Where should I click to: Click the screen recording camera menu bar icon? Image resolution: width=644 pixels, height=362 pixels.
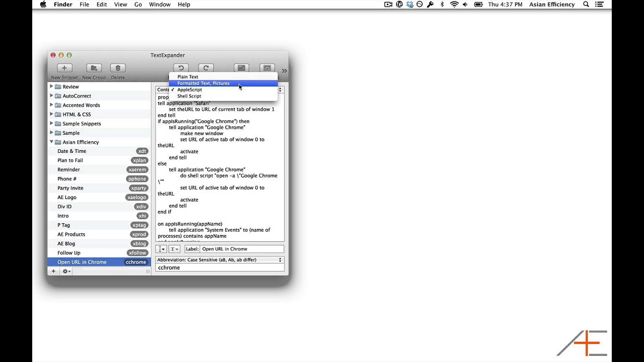point(388,5)
